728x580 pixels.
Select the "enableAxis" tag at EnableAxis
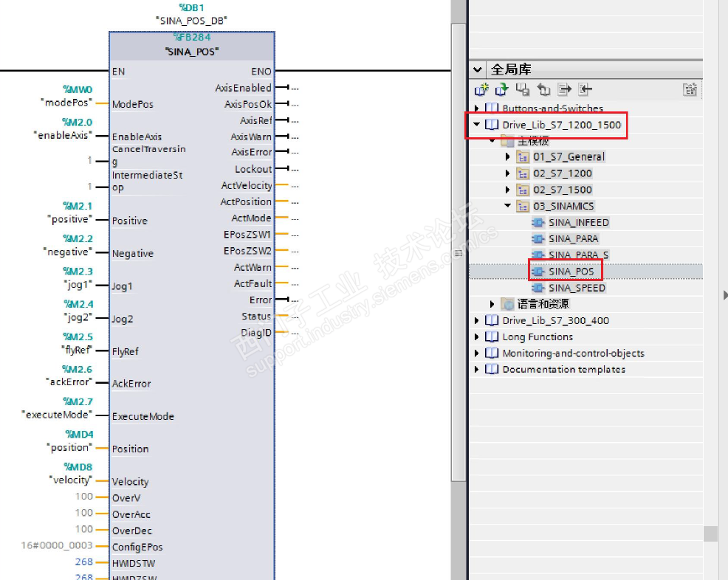(x=63, y=136)
